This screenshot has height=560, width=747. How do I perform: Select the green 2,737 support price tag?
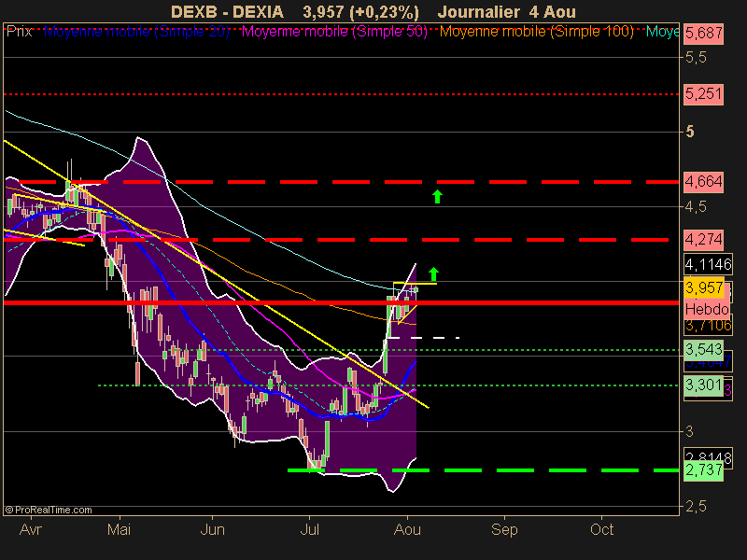point(704,470)
